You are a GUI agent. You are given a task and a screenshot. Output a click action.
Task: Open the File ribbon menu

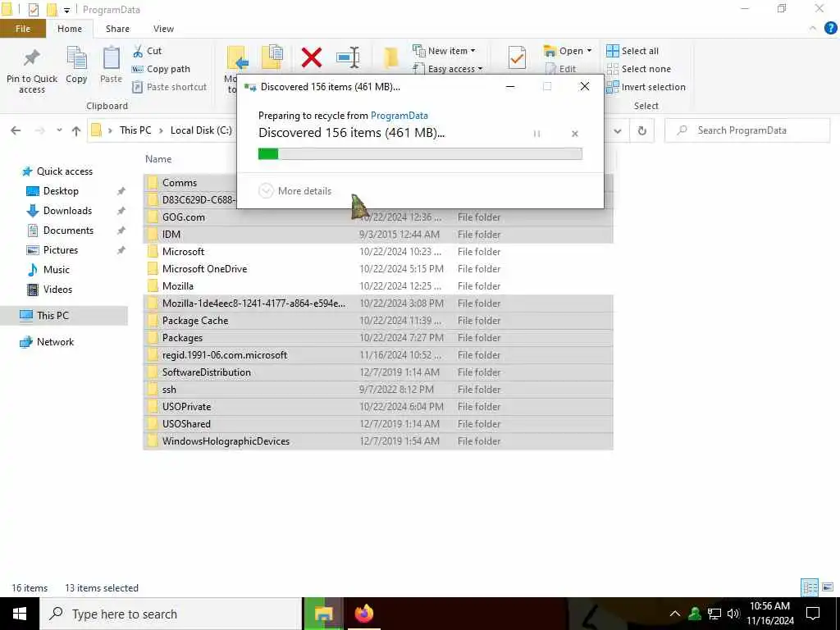(x=23, y=29)
